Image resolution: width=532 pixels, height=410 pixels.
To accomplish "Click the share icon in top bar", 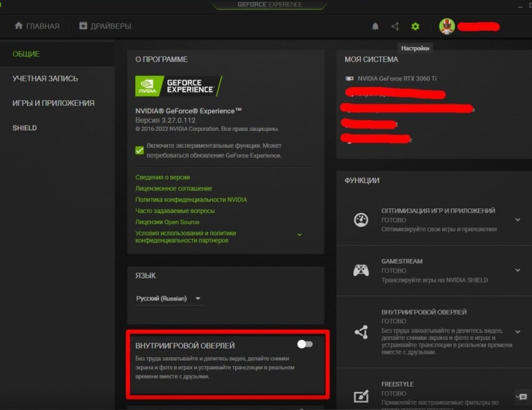I will coord(395,26).
